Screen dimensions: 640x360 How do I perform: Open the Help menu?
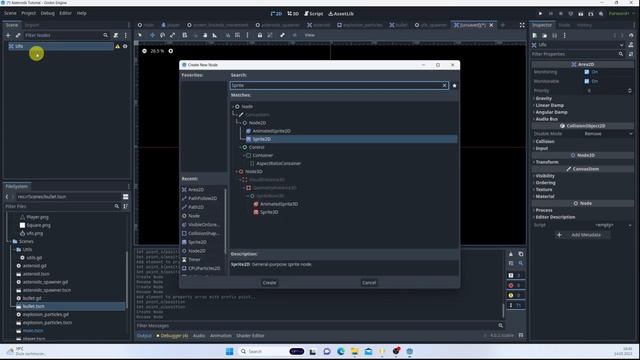[81, 13]
